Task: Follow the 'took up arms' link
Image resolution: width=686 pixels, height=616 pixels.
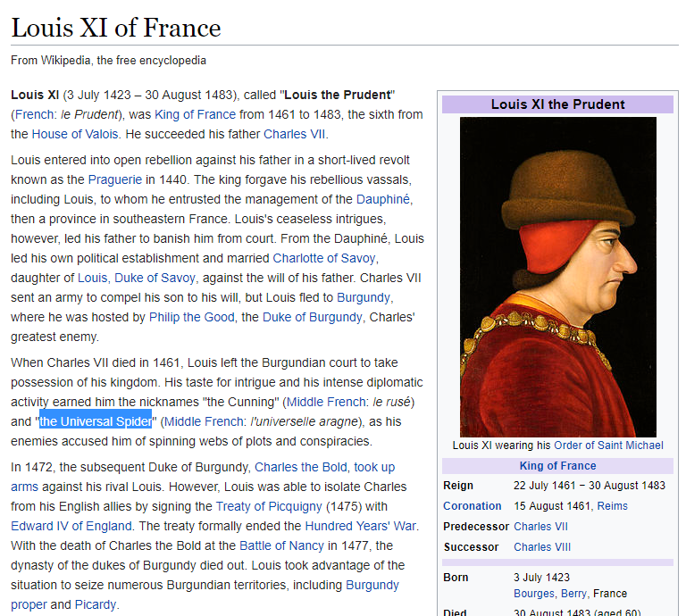Action: click(374, 467)
